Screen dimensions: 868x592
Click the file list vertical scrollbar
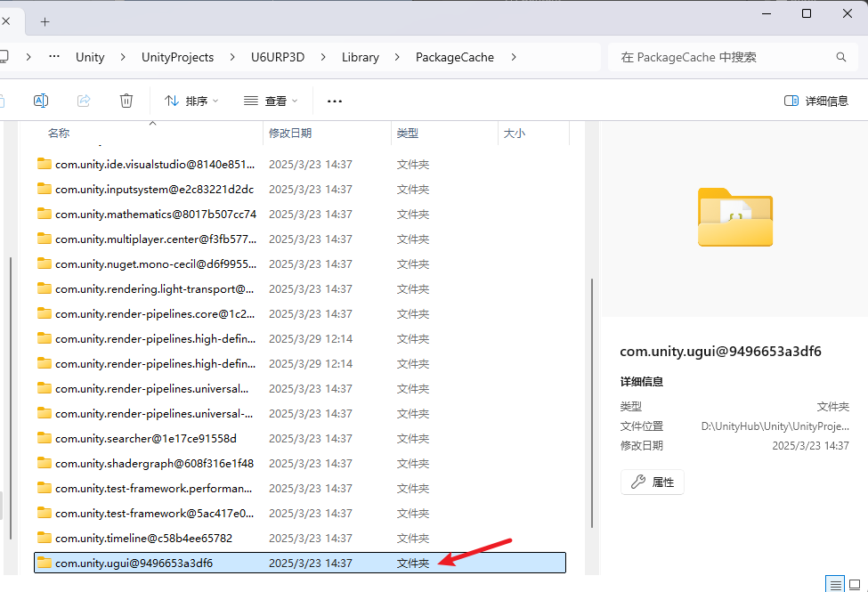click(x=592, y=403)
